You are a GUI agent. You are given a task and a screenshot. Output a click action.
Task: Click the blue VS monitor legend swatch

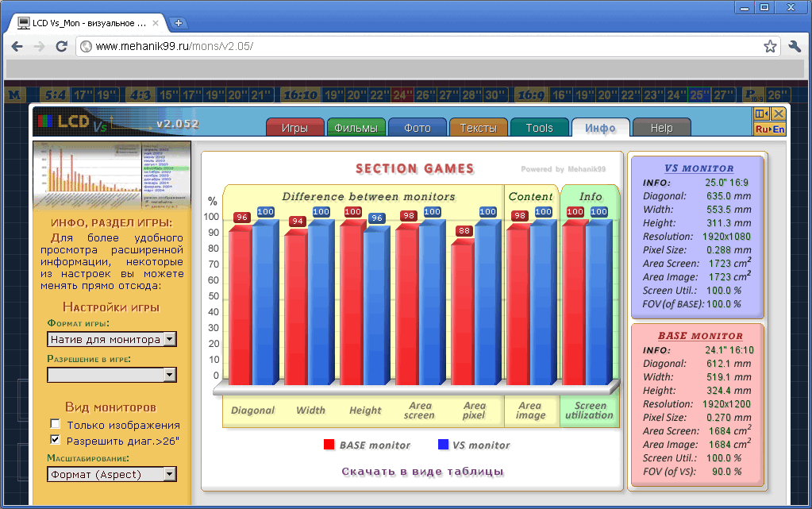coord(443,444)
